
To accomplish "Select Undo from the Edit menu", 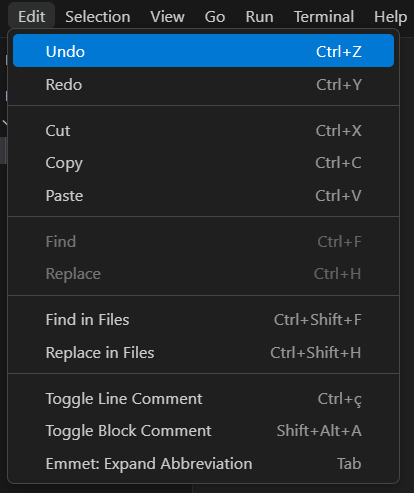I will [203, 51].
